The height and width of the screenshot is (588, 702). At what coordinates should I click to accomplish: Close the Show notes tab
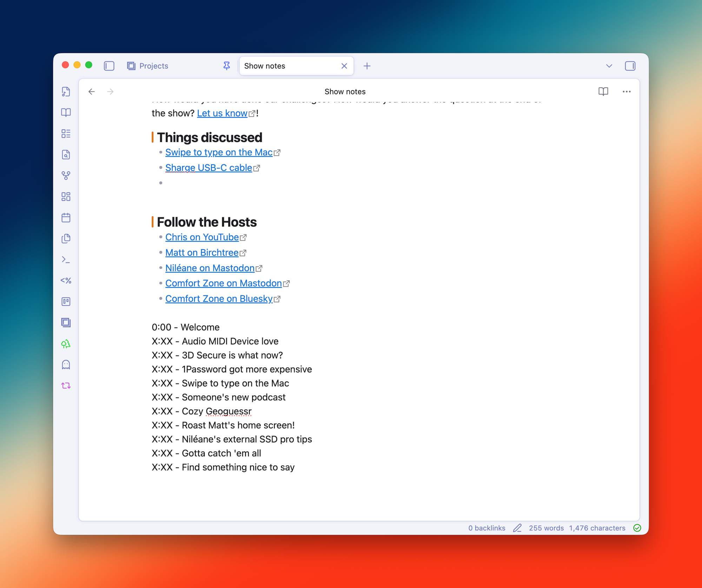pyautogui.click(x=344, y=66)
